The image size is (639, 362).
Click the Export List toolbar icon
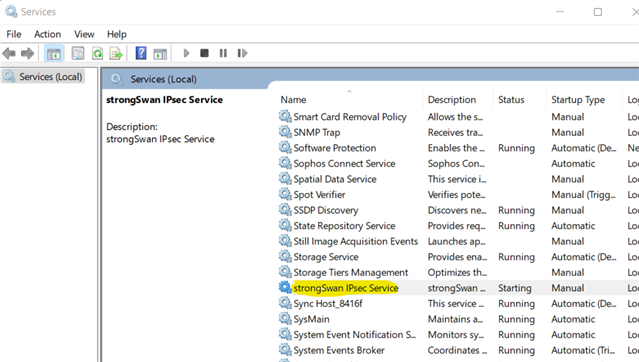click(x=116, y=53)
